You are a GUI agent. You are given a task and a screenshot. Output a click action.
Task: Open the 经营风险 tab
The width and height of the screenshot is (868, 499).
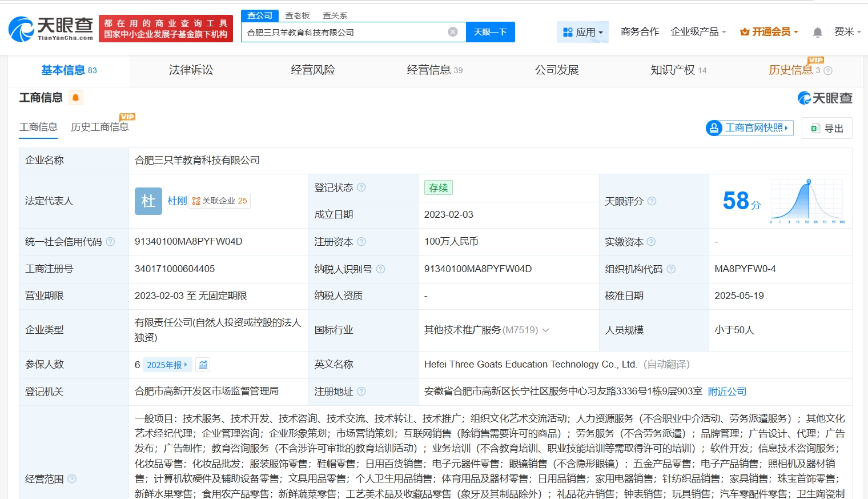313,70
